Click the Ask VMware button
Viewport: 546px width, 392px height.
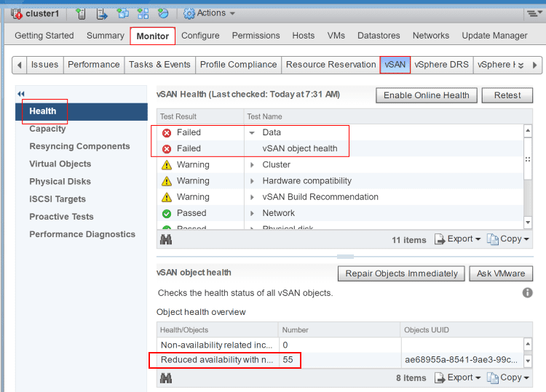(x=501, y=273)
